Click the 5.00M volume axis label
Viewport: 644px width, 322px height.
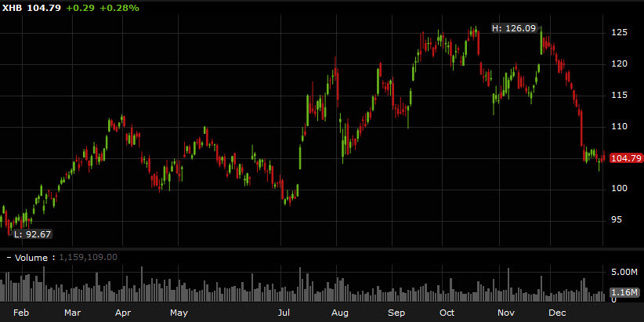coord(624,272)
